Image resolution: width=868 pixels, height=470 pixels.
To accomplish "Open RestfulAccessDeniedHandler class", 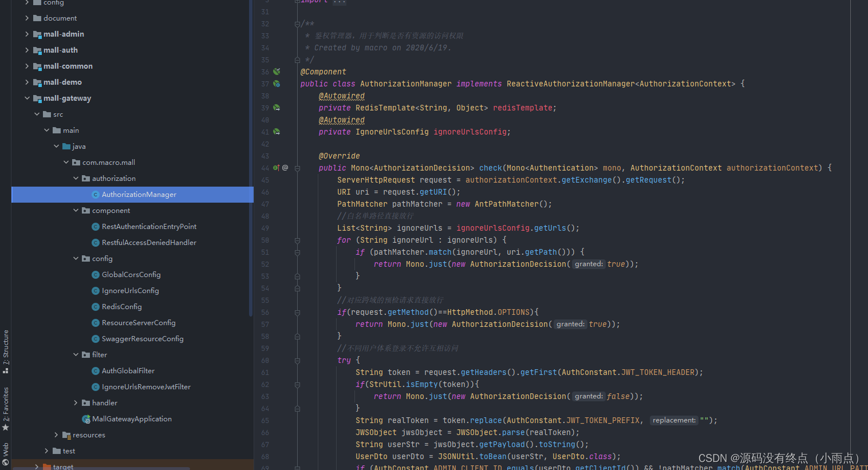I will (x=149, y=243).
